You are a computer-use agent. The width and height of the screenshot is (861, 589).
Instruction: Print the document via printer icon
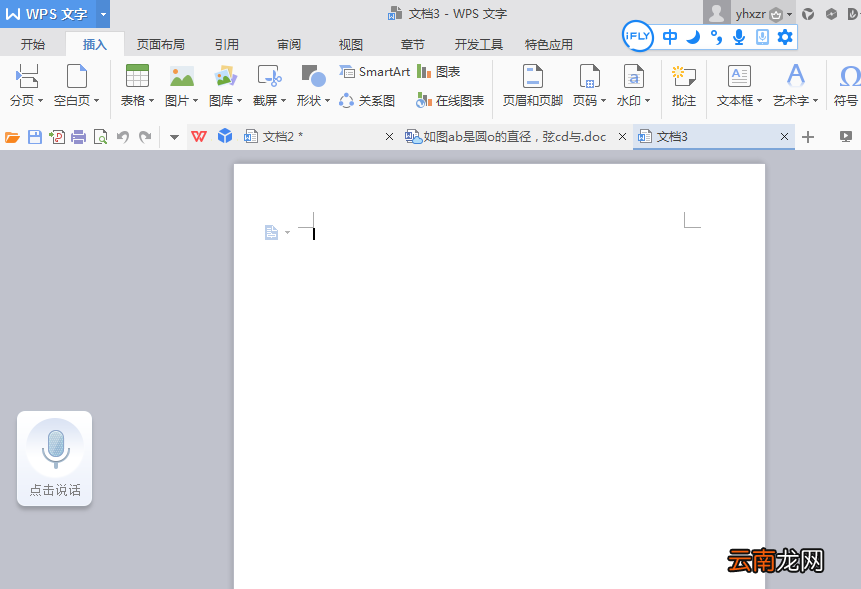(x=79, y=137)
